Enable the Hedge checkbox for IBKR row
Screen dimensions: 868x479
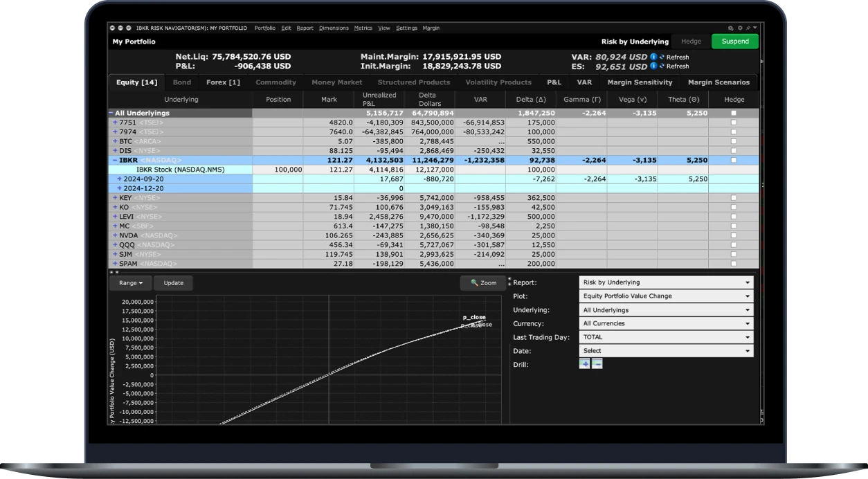click(x=734, y=160)
